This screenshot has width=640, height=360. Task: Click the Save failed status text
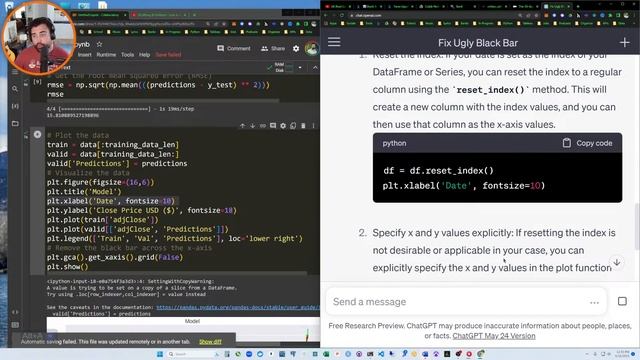click(168, 55)
